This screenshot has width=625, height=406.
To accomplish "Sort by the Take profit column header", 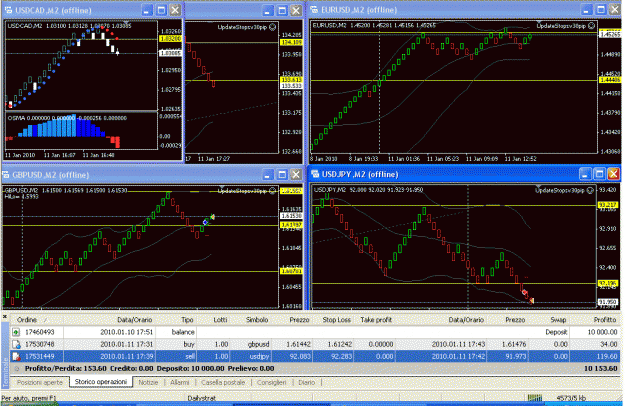I will (375, 320).
